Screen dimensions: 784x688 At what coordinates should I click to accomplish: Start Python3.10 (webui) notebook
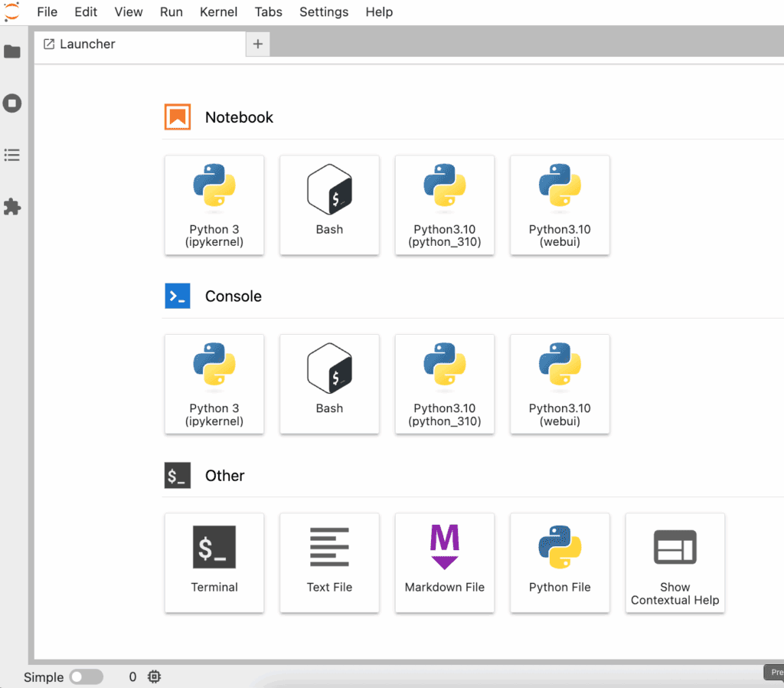click(560, 205)
